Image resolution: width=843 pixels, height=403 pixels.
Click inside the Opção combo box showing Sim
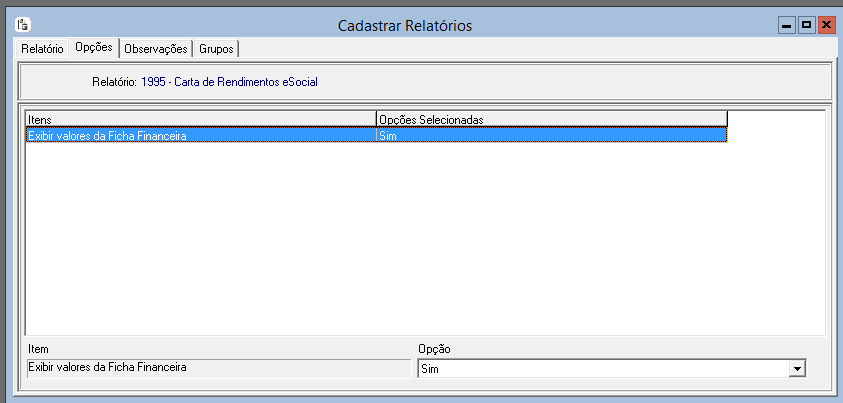pos(600,369)
